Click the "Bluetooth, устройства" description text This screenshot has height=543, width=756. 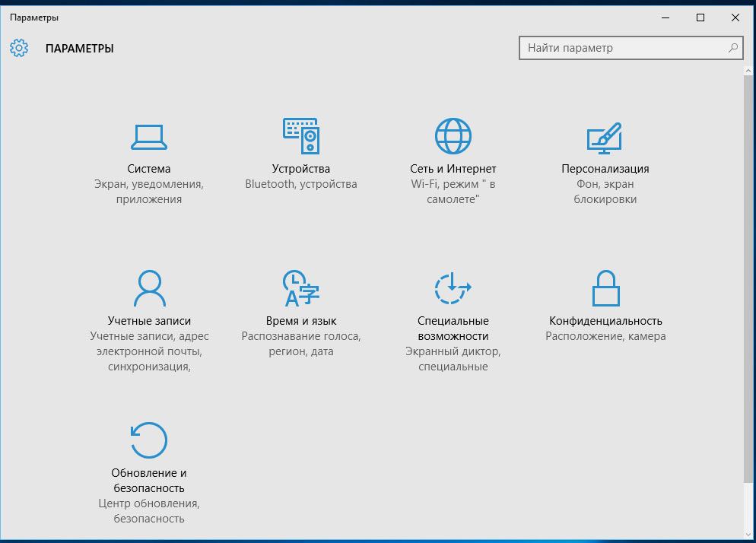(x=301, y=184)
